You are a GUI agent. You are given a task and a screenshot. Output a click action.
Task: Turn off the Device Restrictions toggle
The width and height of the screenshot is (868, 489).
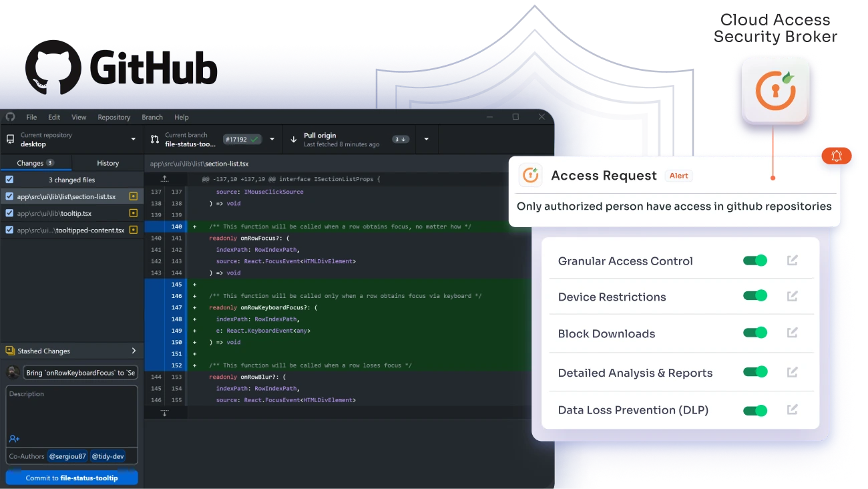pyautogui.click(x=754, y=297)
